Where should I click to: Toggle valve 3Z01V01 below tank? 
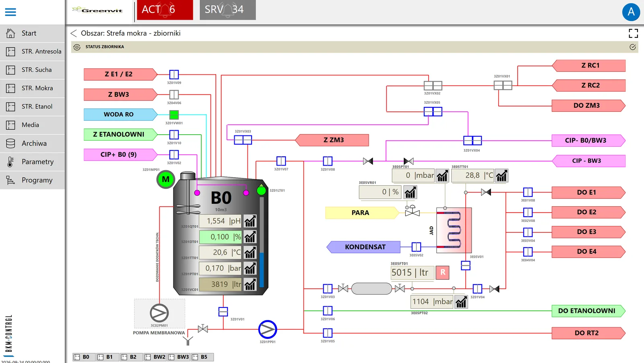[x=223, y=312]
